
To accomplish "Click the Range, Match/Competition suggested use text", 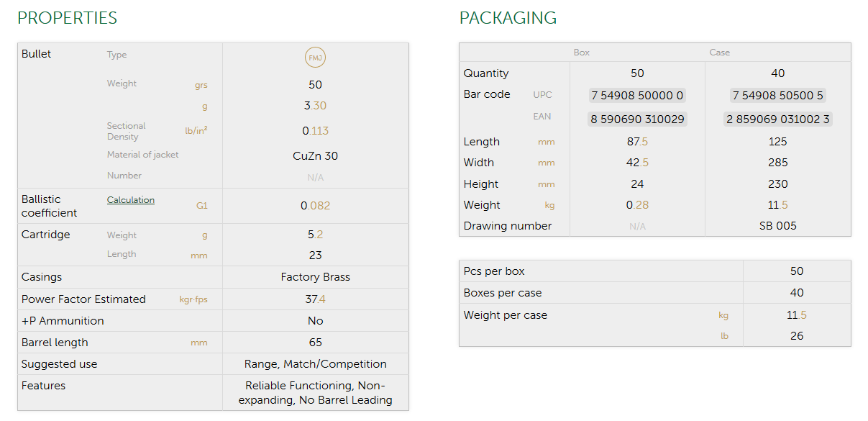I will click(315, 364).
